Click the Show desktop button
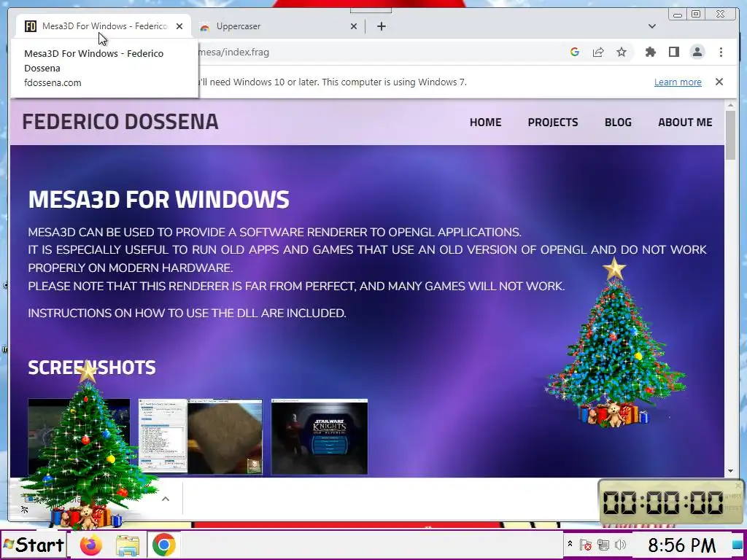 (x=737, y=545)
